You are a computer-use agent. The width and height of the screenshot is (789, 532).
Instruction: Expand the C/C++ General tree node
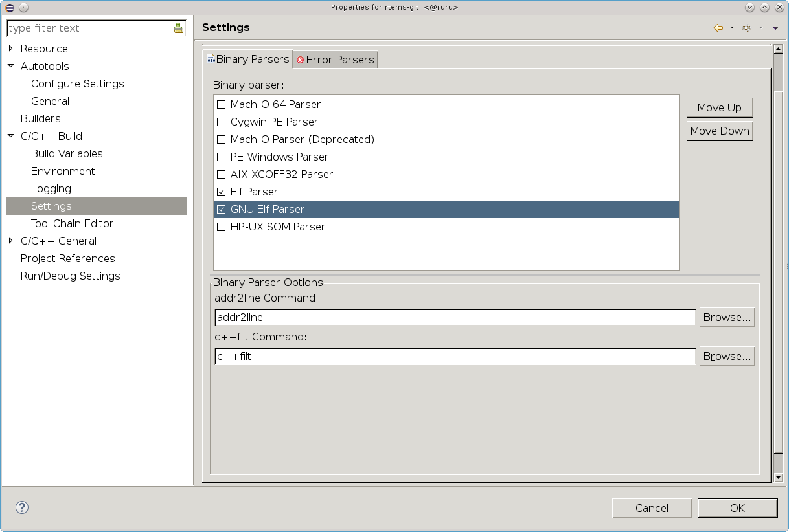[x=10, y=241]
